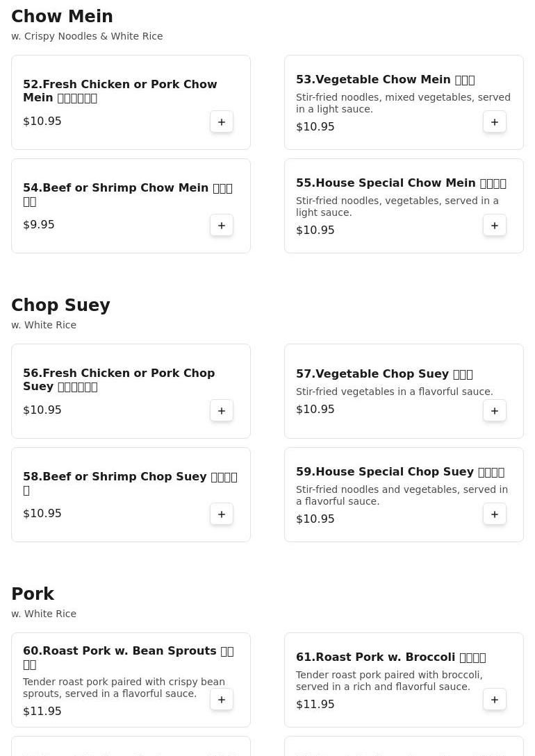Open 61.Roast Pork w. Broccoli title
The width and height of the screenshot is (535, 756).
(x=390, y=657)
